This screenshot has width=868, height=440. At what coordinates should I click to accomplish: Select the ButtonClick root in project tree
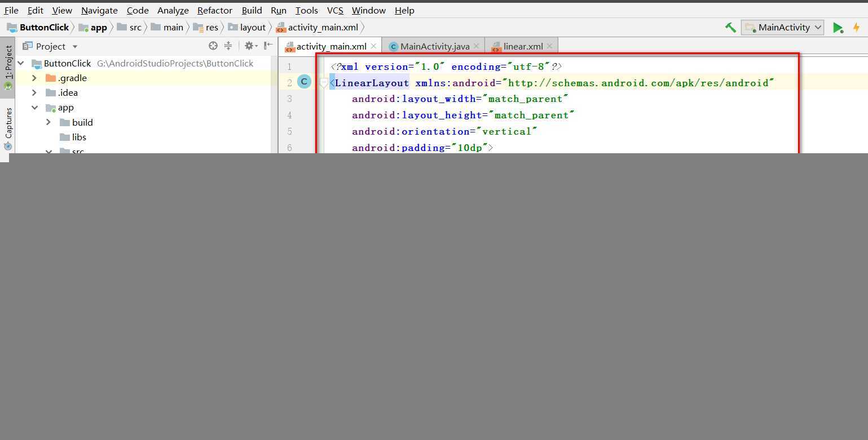(67, 63)
